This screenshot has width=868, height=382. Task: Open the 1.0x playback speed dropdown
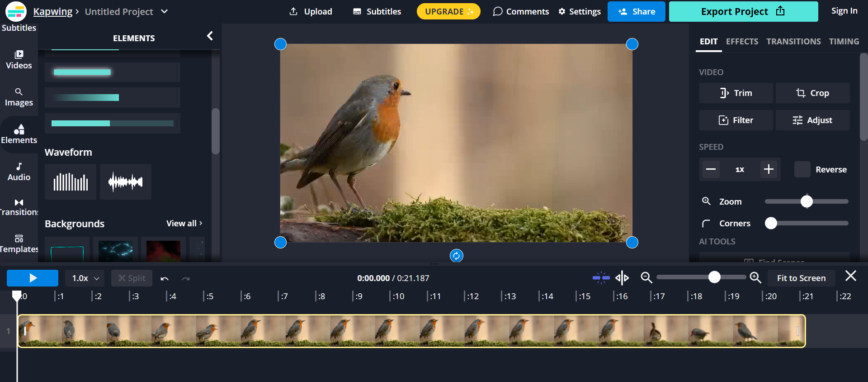pyautogui.click(x=85, y=278)
